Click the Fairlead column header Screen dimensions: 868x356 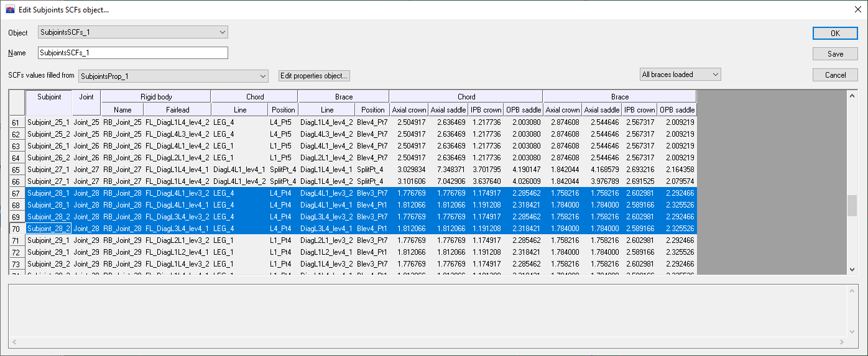point(177,110)
